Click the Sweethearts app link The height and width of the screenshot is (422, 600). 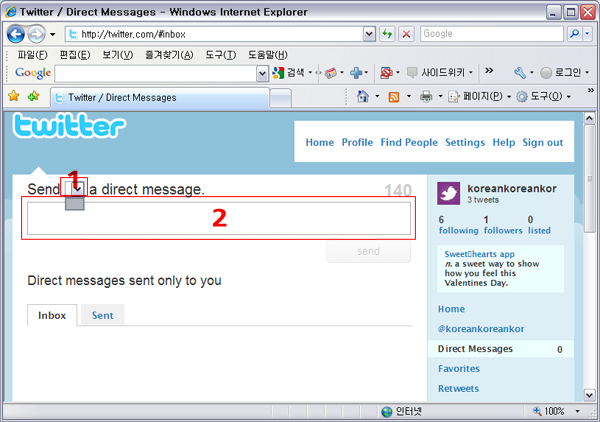click(479, 254)
